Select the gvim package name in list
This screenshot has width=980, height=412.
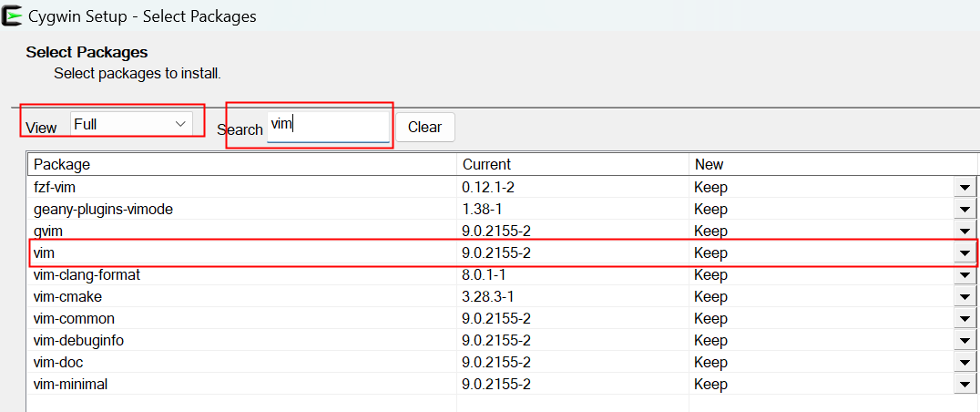pos(48,232)
